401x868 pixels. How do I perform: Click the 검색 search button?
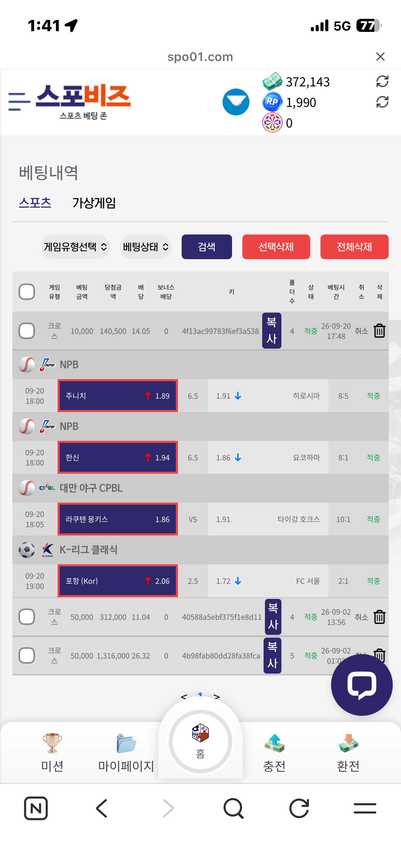coord(207,247)
